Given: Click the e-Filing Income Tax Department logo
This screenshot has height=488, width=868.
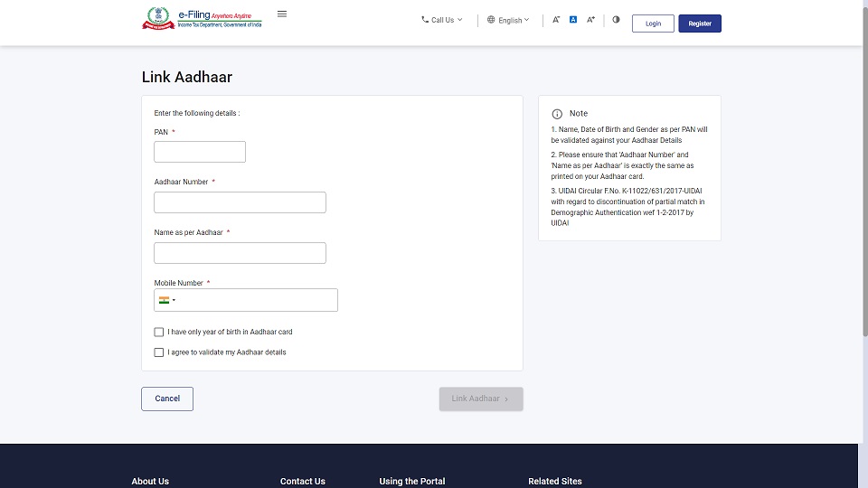Looking at the screenshot, I should [203, 19].
